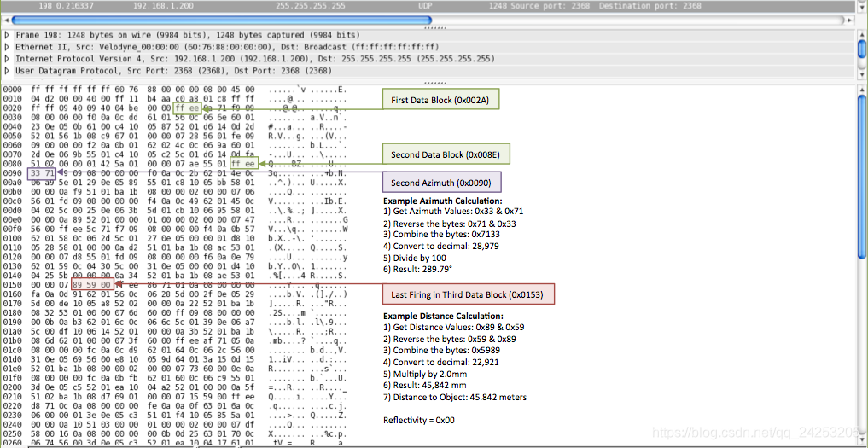This screenshot has height=448, width=868.
Task: Select hex dump row at offset 0180
Action: pyautogui.click(x=175, y=314)
